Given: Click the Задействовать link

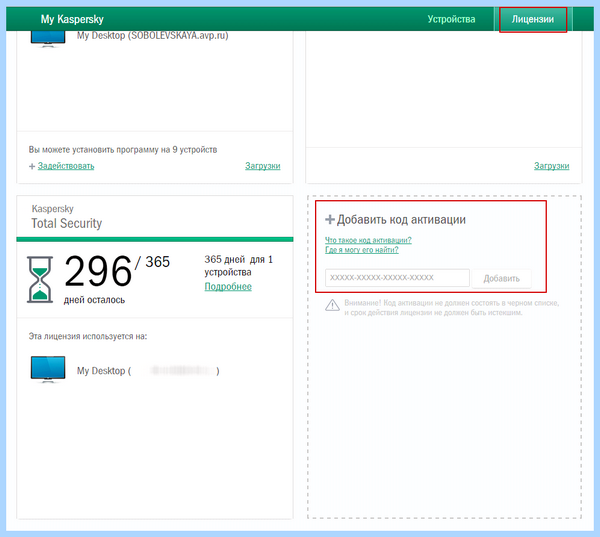Looking at the screenshot, I should tap(66, 166).
